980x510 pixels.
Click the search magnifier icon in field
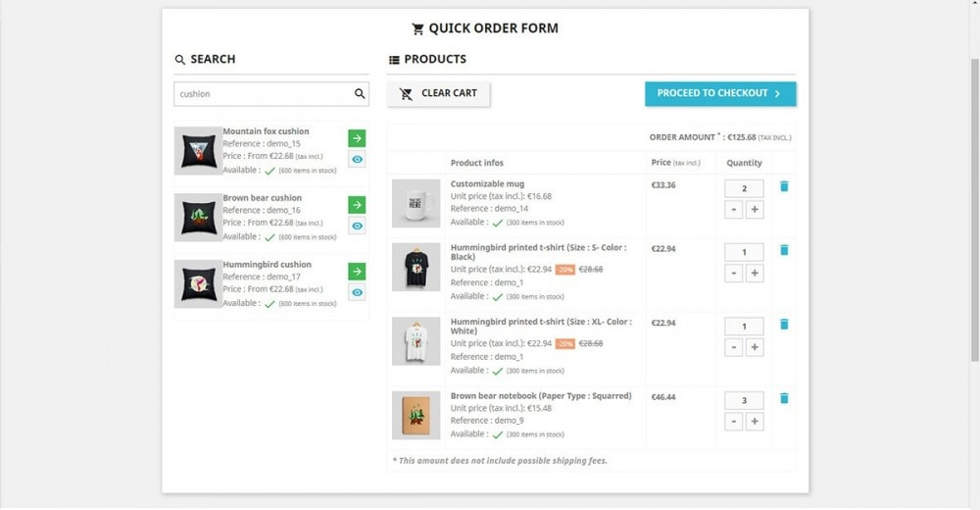coord(360,94)
